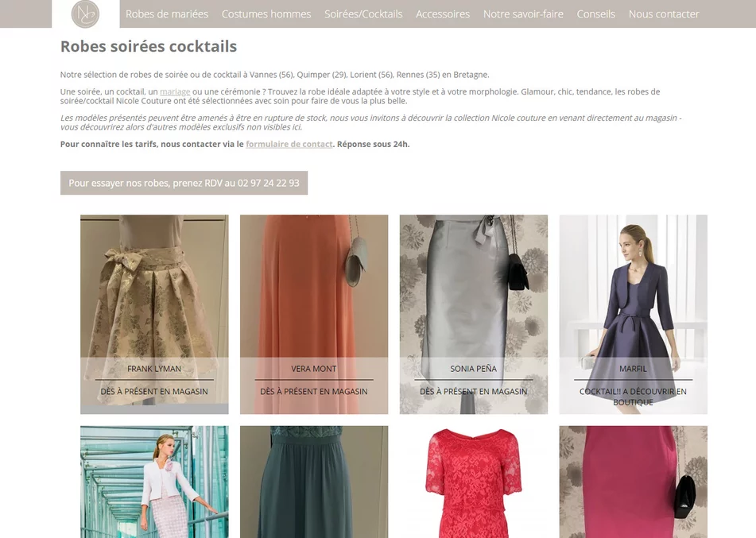Viewport: 756px width, 538px height.
Task: Click the Nicole Couture logo icon
Action: click(85, 14)
